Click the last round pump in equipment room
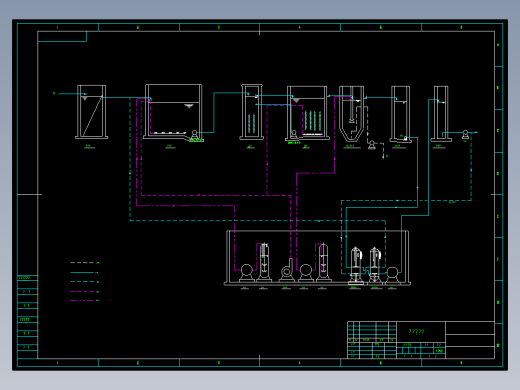520x390 pixels. [392, 275]
